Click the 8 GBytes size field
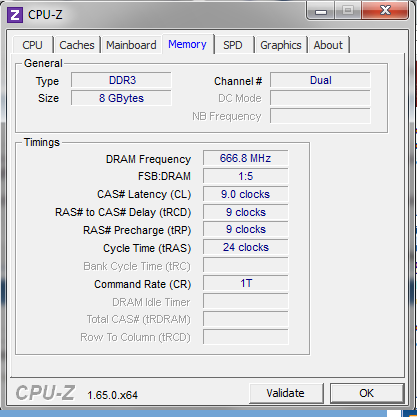Viewport: 417px width, 417px height. pos(121,98)
